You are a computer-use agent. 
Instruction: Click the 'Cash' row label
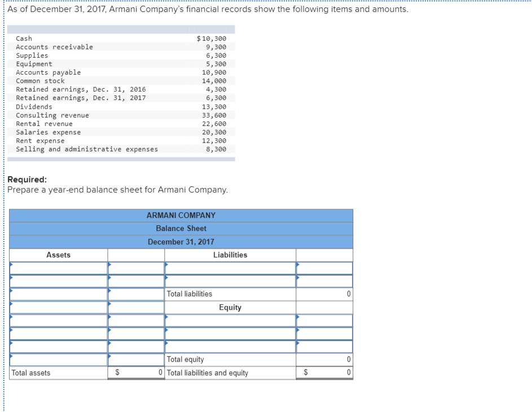pos(24,38)
